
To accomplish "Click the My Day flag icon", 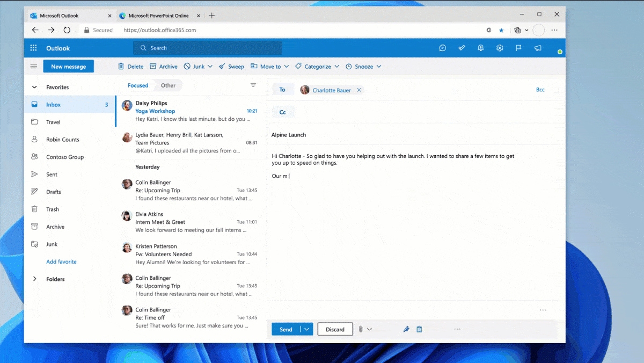I will pyautogui.click(x=519, y=48).
